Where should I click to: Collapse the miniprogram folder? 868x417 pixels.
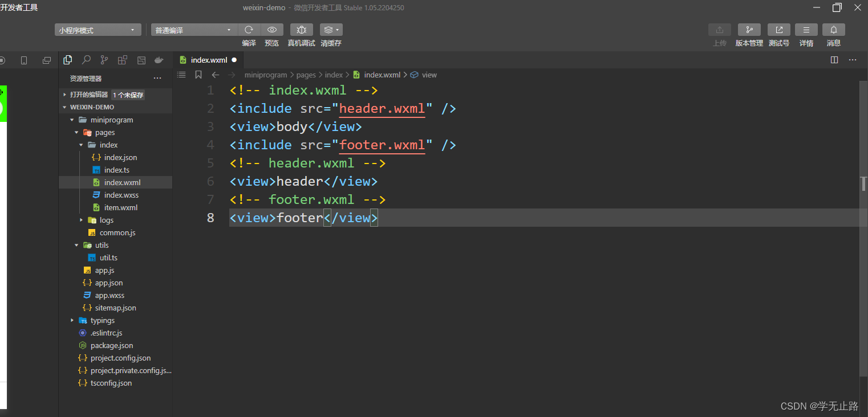(x=72, y=120)
